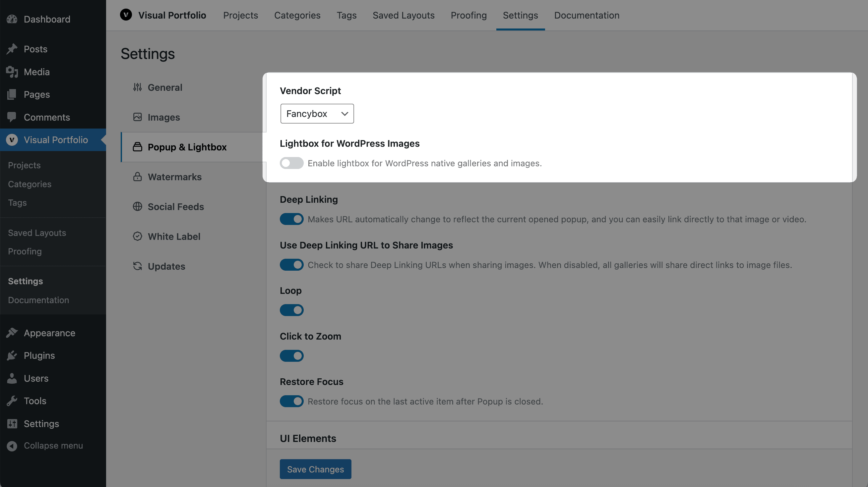Open White Label checkmark icon section
The width and height of the screenshot is (868, 487).
coord(137,236)
